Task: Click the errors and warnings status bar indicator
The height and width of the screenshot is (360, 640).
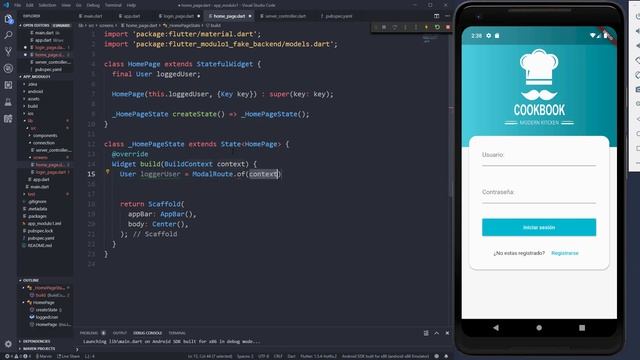Action: point(17,356)
